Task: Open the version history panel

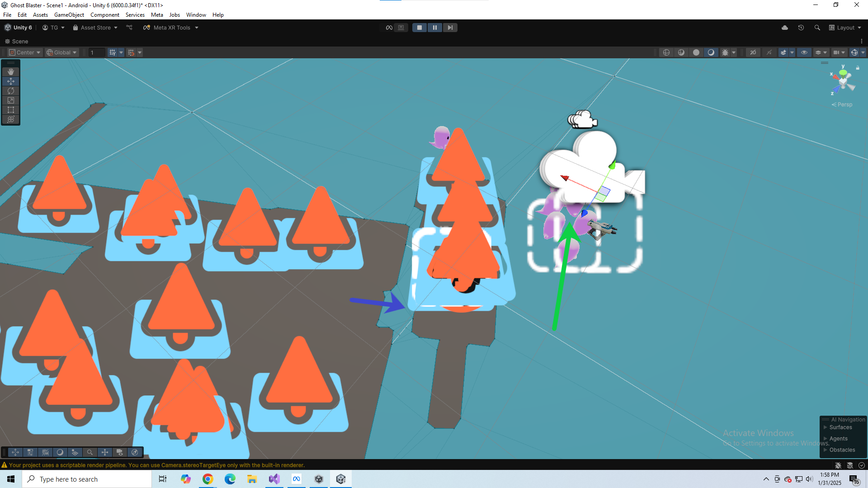Action: (x=801, y=28)
